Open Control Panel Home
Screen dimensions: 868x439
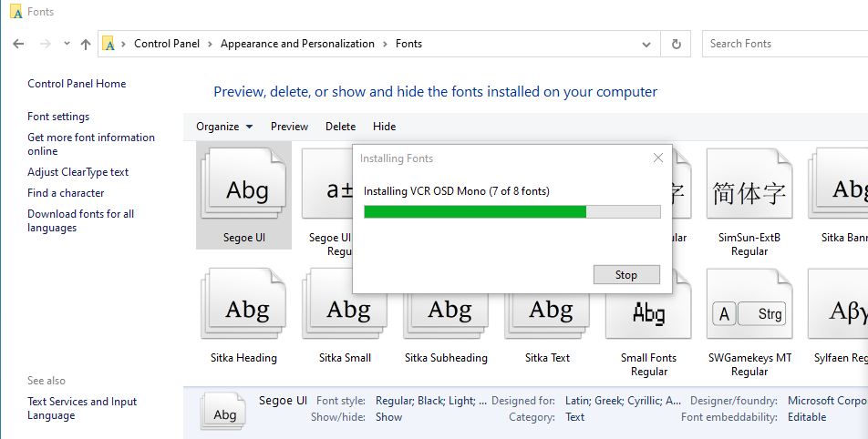pos(77,84)
